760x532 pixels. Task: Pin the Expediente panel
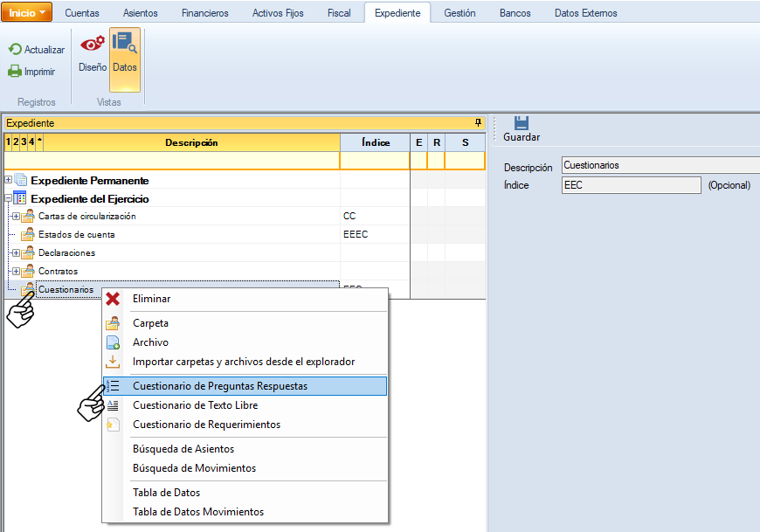[478, 123]
